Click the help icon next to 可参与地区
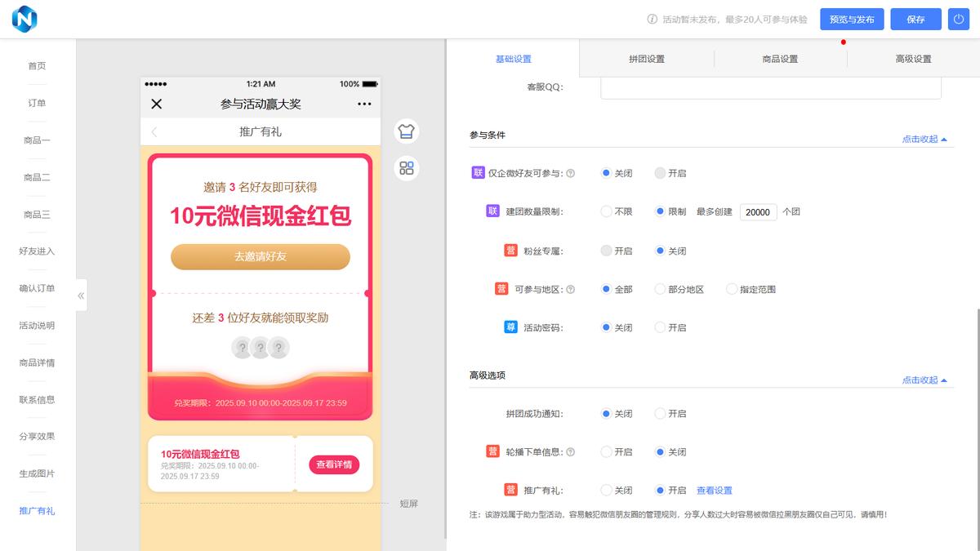 570,290
